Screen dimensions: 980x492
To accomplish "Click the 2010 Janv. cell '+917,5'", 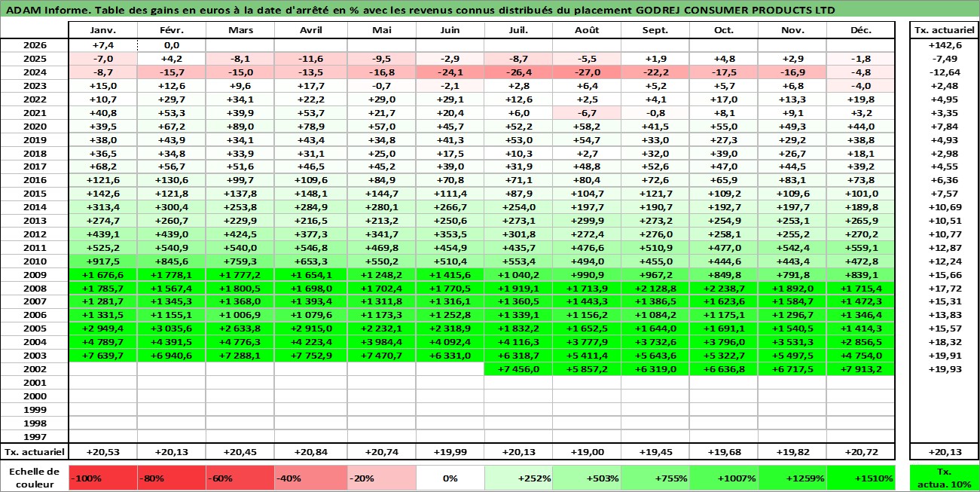I will (x=102, y=261).
